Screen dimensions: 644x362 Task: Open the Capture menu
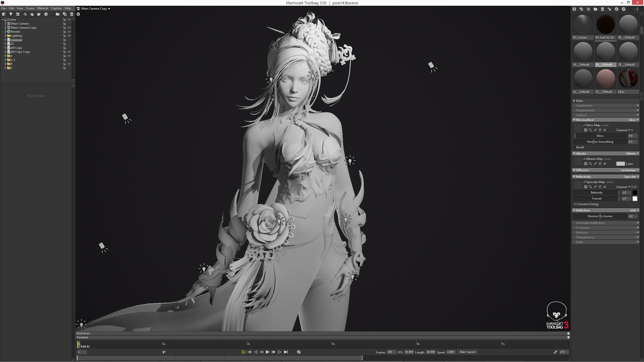(56, 8)
